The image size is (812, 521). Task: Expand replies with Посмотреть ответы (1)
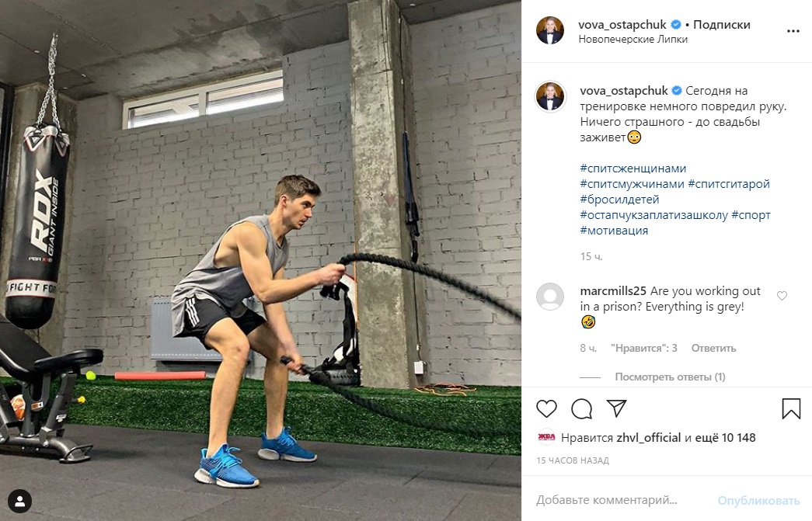pyautogui.click(x=670, y=377)
